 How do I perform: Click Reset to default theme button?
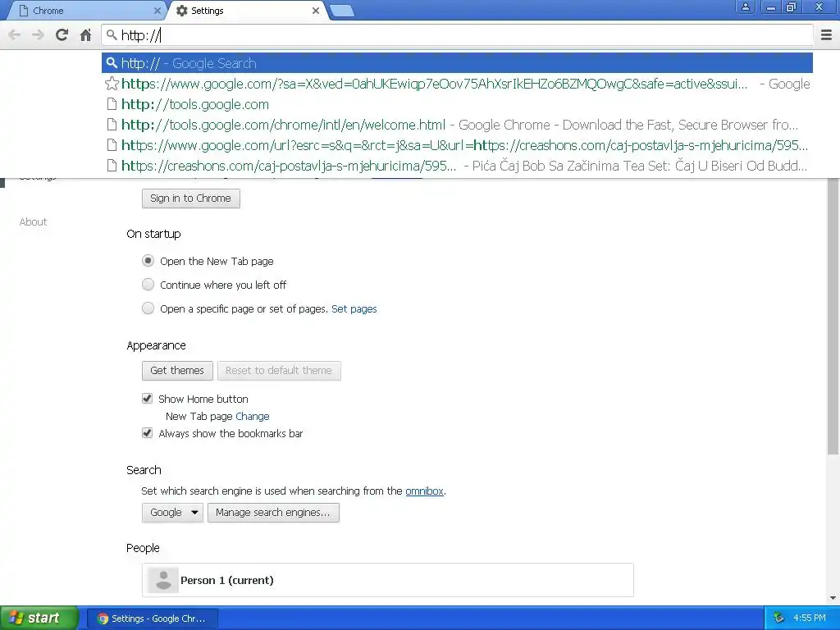pos(279,370)
